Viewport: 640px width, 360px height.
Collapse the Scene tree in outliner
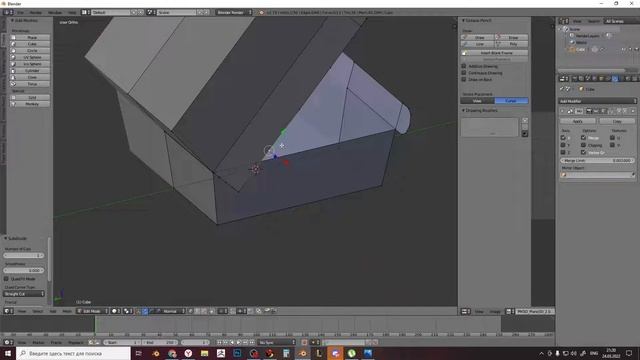click(x=560, y=29)
